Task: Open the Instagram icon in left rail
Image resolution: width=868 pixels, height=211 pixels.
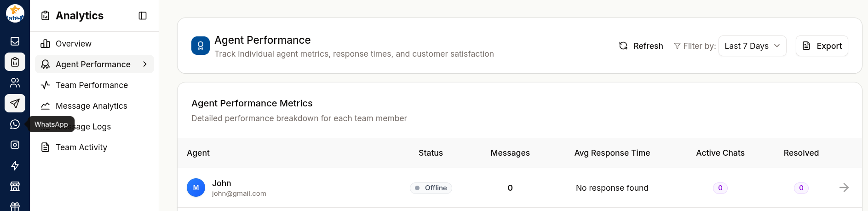Action: click(15, 145)
